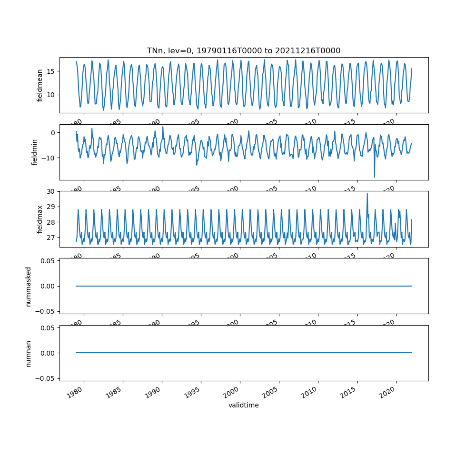
Task: Click the tallest peak in fieldmax plot
Action: [367, 194]
